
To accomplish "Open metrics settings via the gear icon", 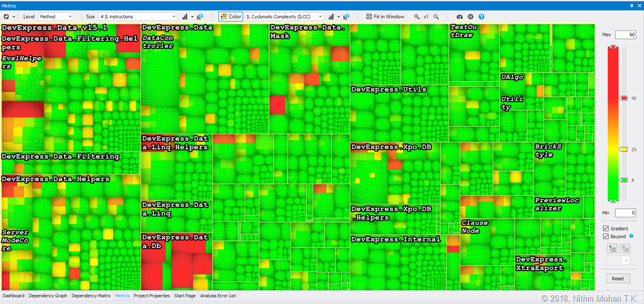I will click(470, 16).
